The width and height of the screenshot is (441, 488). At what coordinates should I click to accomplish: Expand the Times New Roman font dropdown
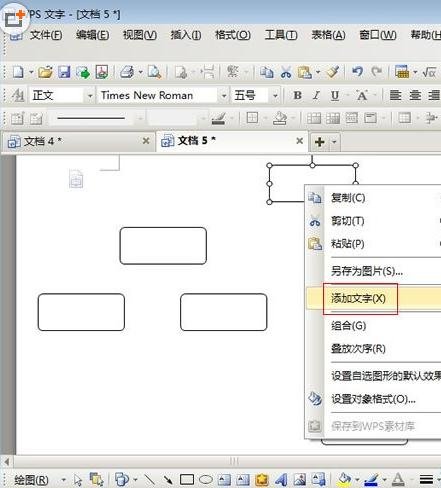224,96
